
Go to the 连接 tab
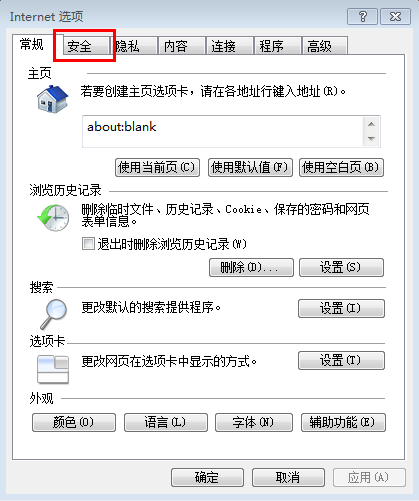pyautogui.click(x=229, y=46)
